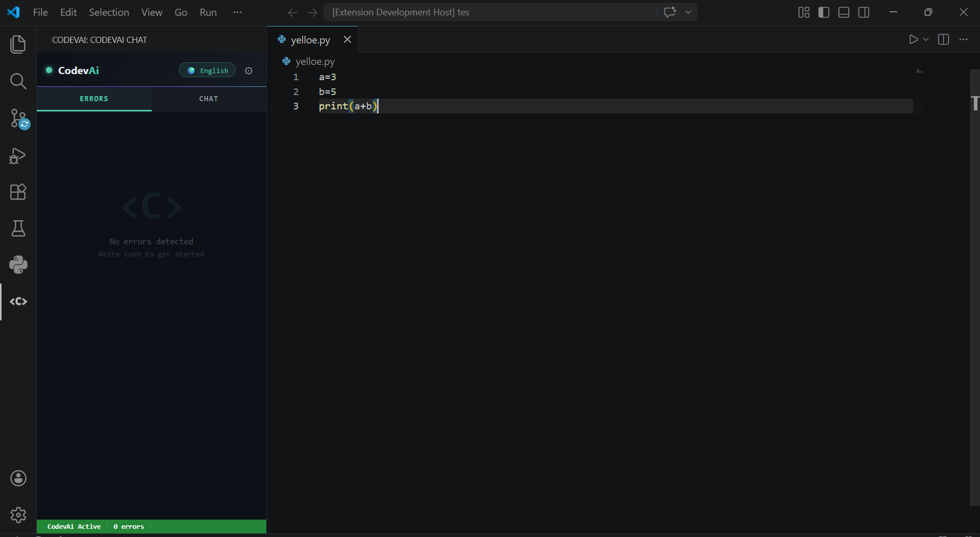Switch to the CHAT tab

[208, 99]
